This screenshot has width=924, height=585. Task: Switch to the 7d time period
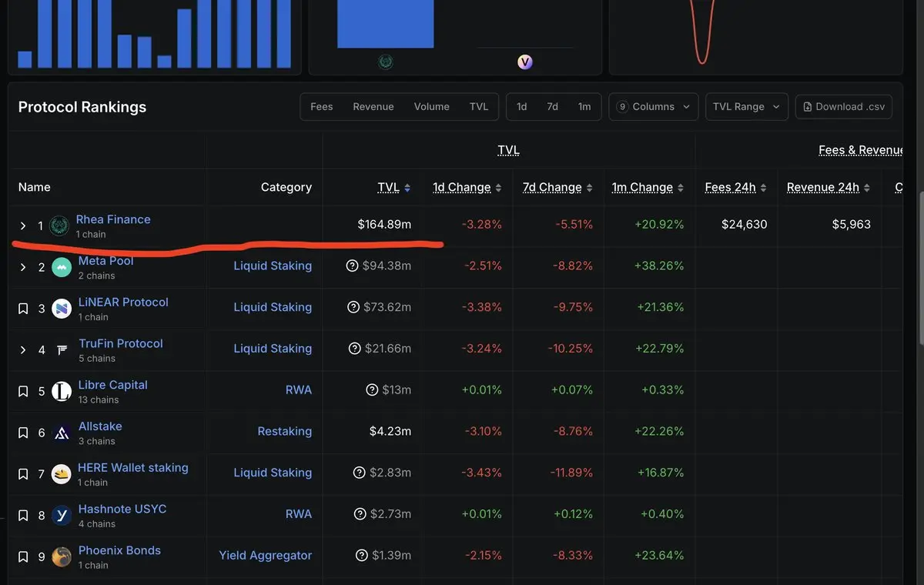553,107
